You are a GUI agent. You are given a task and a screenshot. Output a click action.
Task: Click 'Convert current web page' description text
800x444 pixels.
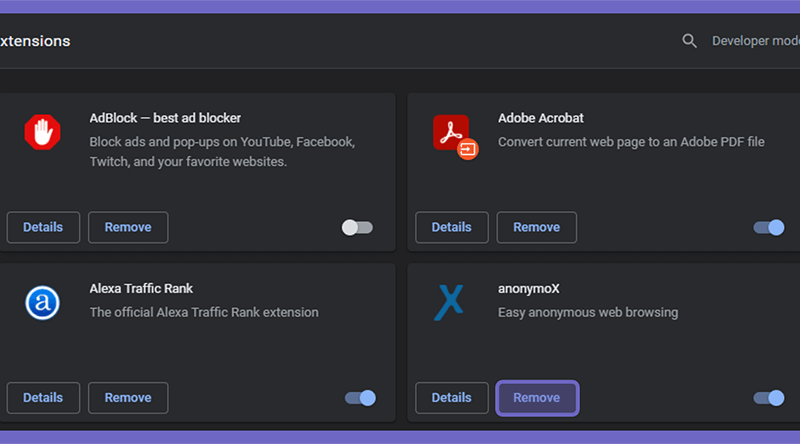(x=631, y=142)
